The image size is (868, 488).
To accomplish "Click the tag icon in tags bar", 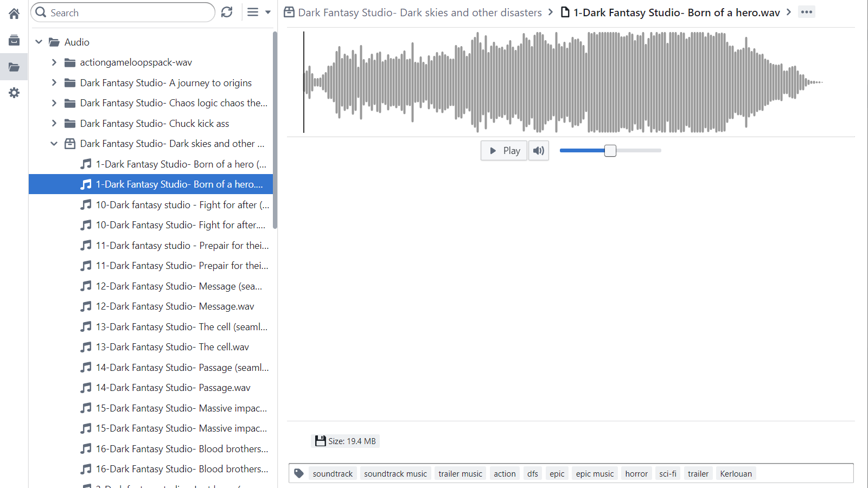I will coord(299,473).
